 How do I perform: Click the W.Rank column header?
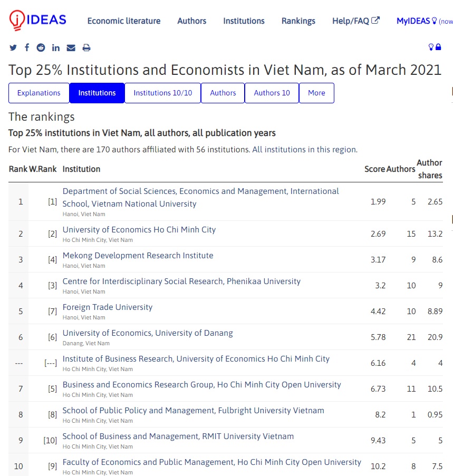[x=43, y=169]
